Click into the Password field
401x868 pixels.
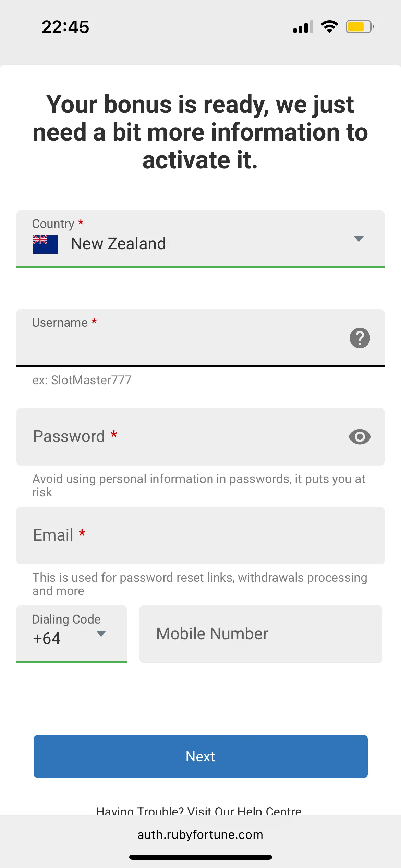[x=185, y=437]
